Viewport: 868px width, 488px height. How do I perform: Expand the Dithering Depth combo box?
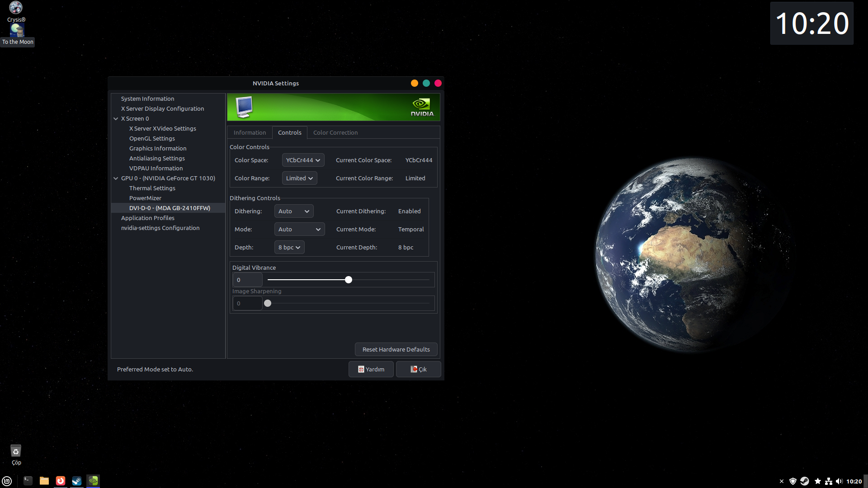point(289,248)
